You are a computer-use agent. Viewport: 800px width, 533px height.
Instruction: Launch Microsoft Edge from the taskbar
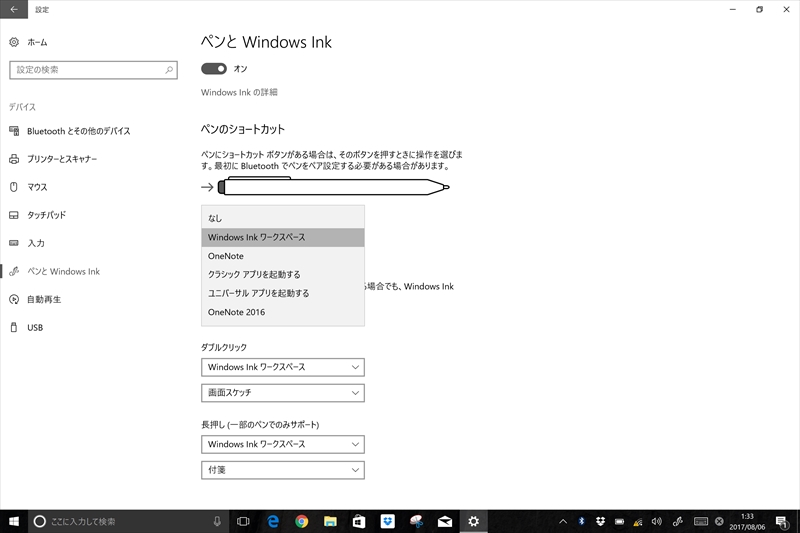coord(273,521)
